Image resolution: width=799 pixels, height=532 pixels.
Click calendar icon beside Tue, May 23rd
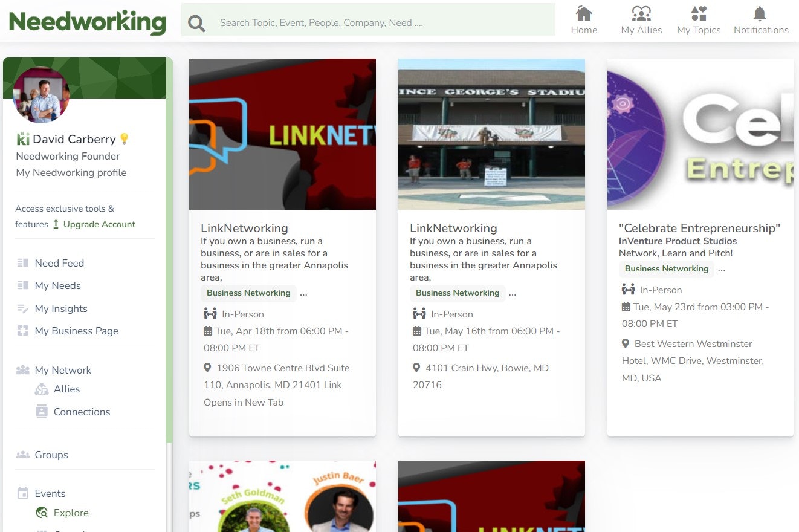pos(626,307)
